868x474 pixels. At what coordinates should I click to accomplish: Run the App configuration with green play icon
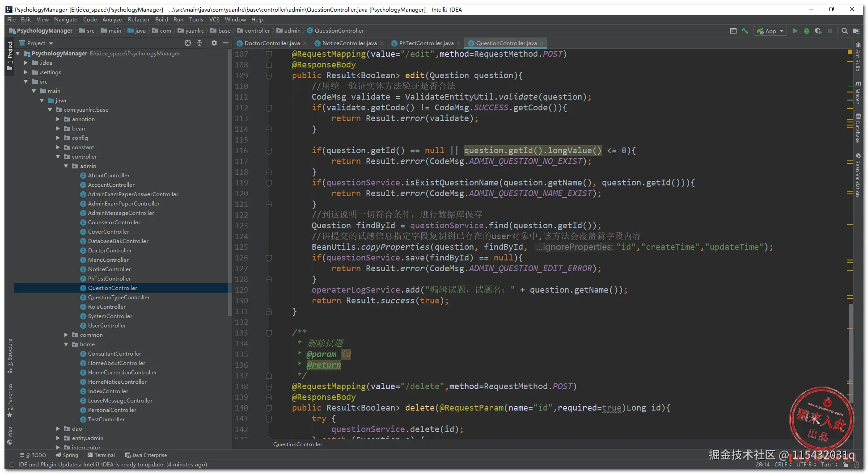[795, 31]
